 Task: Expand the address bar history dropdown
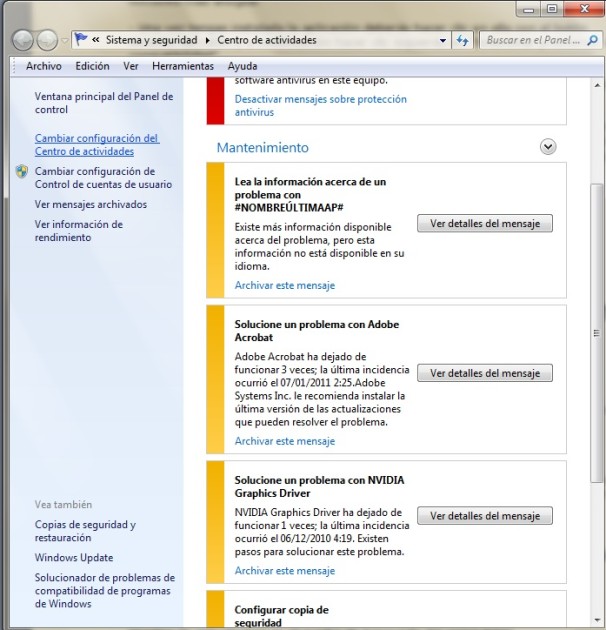pyautogui.click(x=443, y=41)
